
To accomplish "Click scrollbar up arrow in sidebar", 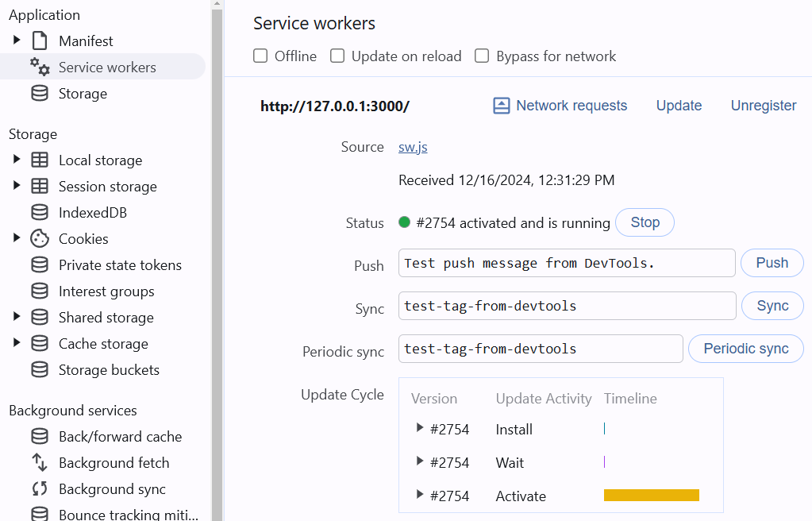I will pyautogui.click(x=217, y=4).
